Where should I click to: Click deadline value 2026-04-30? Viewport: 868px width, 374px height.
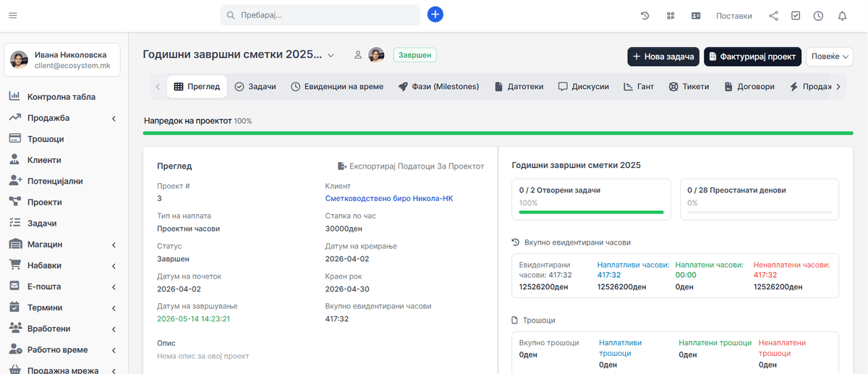click(x=348, y=289)
